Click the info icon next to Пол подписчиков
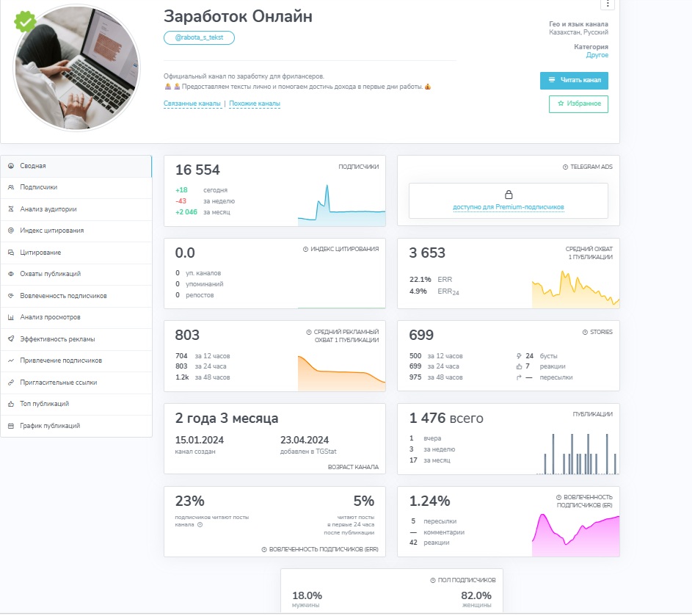The width and height of the screenshot is (692, 616). click(433, 580)
